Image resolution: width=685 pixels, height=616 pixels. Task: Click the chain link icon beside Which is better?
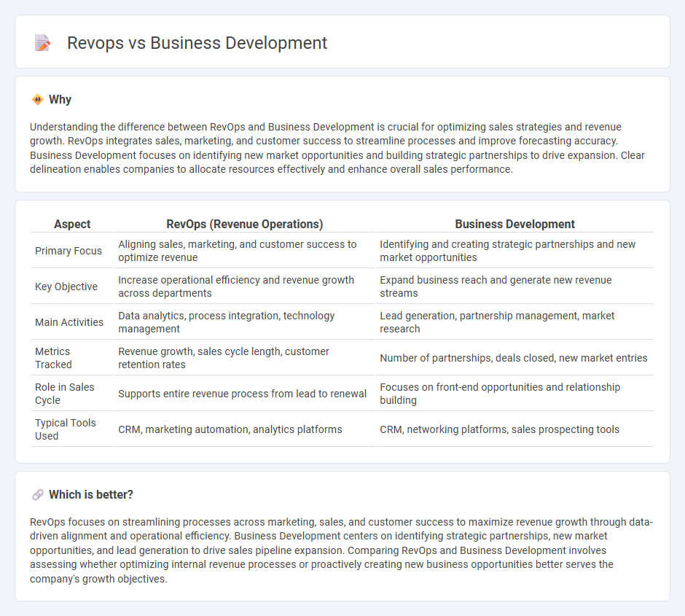(38, 494)
